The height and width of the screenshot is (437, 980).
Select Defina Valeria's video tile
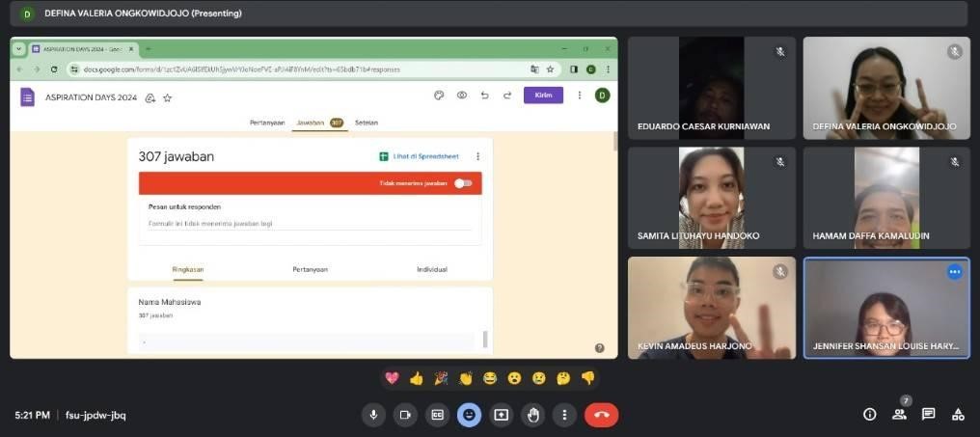coord(886,88)
